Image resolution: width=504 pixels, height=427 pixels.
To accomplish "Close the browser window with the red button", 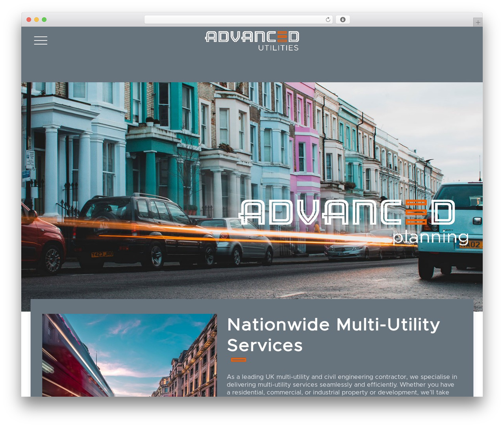I will pyautogui.click(x=29, y=20).
